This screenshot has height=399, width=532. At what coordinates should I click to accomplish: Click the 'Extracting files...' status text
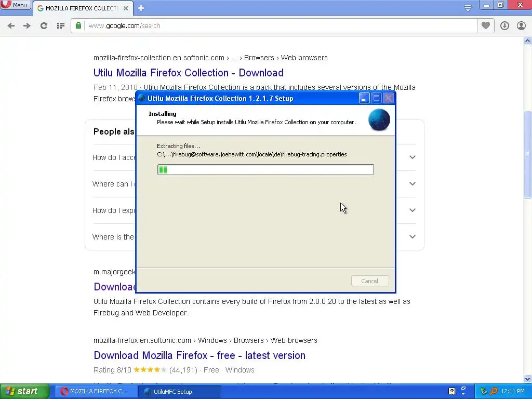179,146
